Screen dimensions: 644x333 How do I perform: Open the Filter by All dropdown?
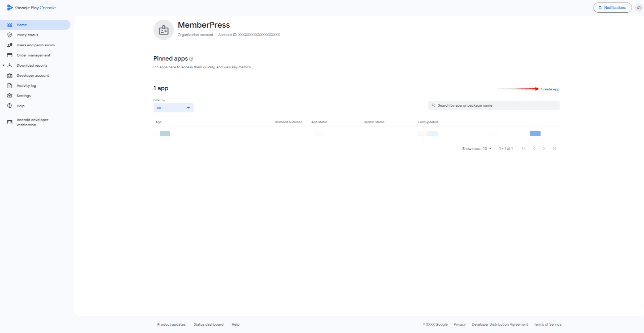[x=173, y=108]
